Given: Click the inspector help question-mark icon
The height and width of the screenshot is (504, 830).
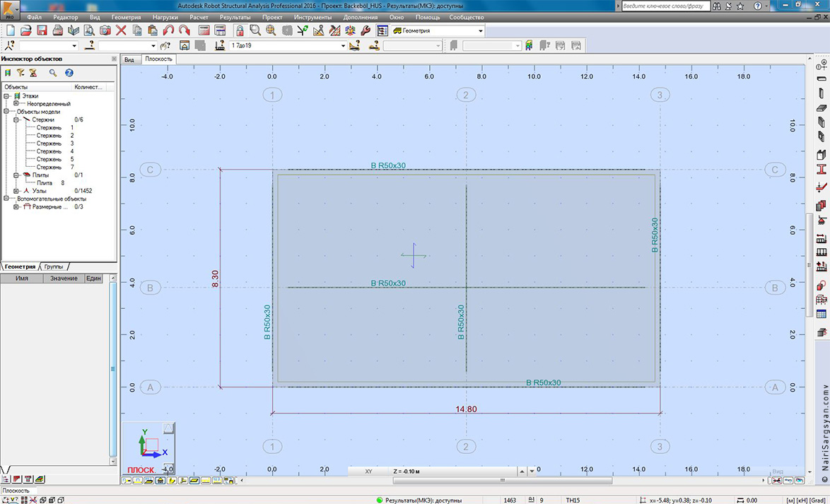Looking at the screenshot, I should [x=69, y=73].
